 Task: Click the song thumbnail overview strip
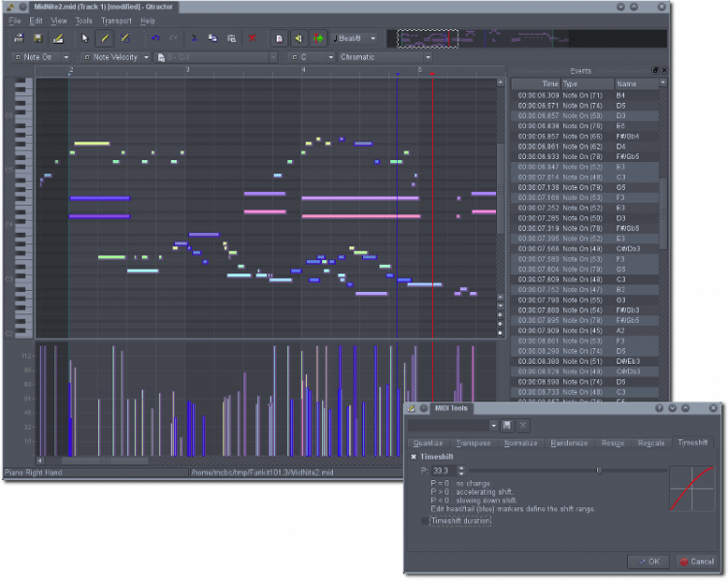click(526, 39)
